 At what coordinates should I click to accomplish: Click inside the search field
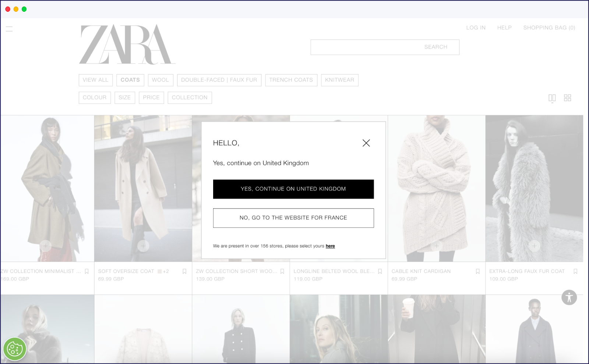pyautogui.click(x=385, y=47)
